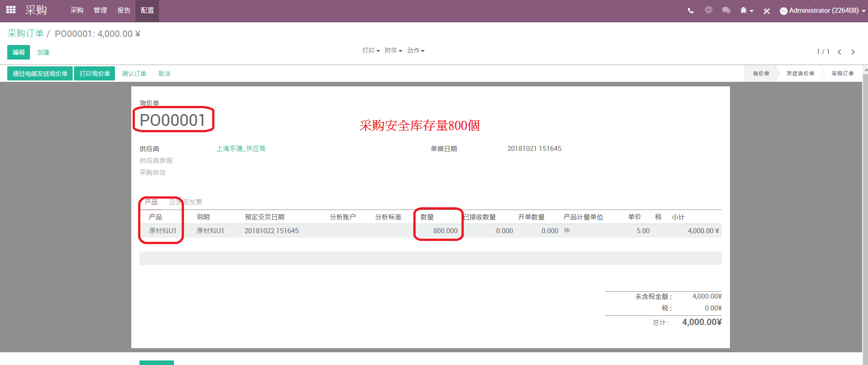
Task: Expand the 附件 dropdown
Action: tap(393, 50)
